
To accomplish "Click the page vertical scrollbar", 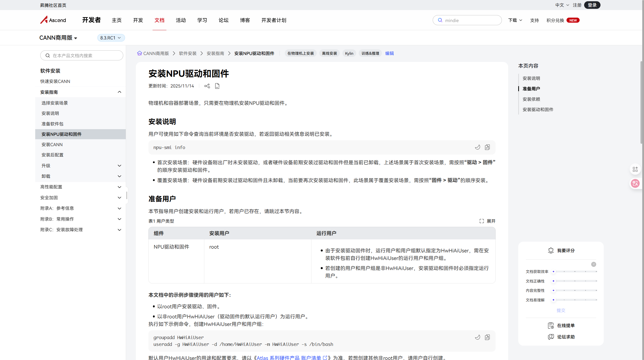I will (642, 102).
